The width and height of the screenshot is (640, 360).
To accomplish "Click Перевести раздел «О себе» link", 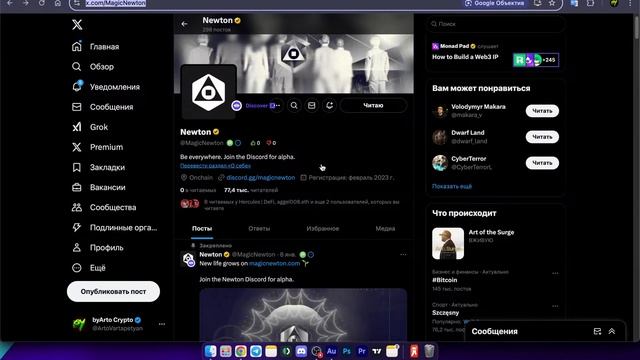I will pos(215,166).
